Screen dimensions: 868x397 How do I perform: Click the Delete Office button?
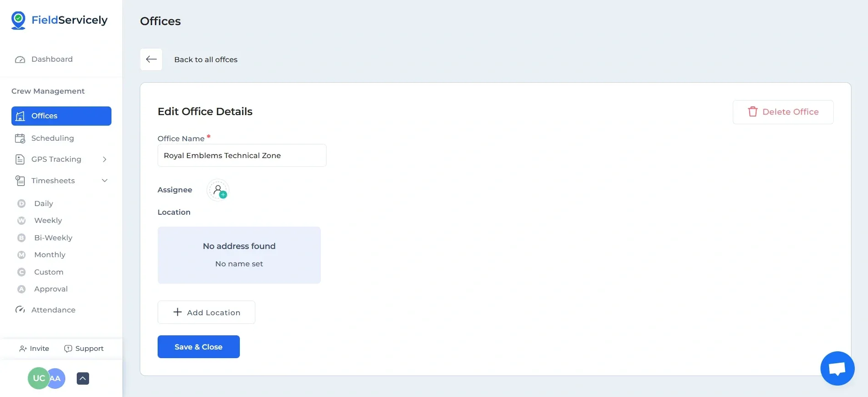(783, 112)
